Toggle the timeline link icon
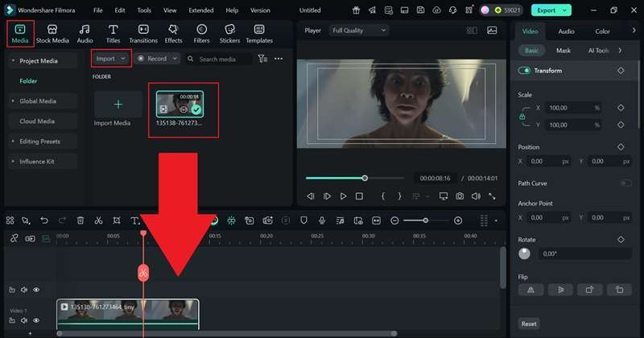 (14, 238)
